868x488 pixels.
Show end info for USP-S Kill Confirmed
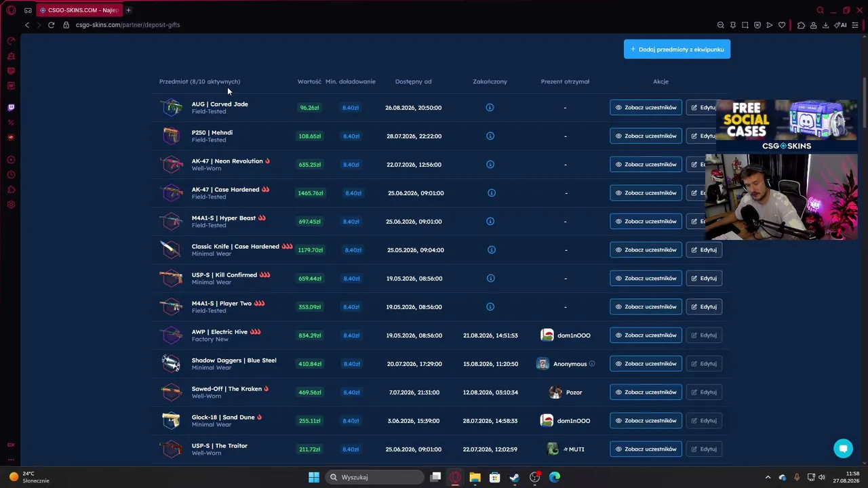[490, 279]
